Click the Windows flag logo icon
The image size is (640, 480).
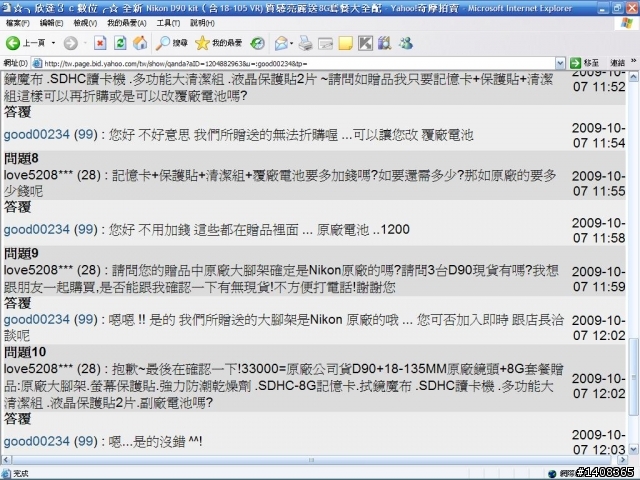[626, 23]
